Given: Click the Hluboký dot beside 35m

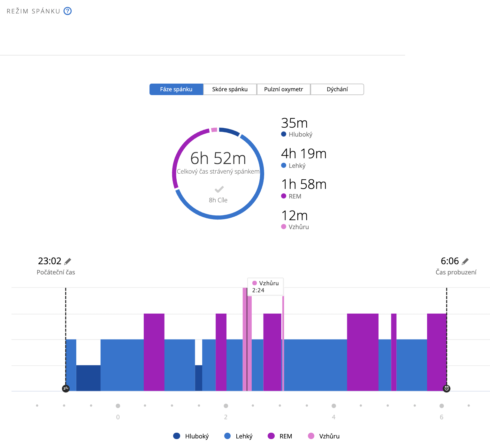Looking at the screenshot, I should point(284,134).
